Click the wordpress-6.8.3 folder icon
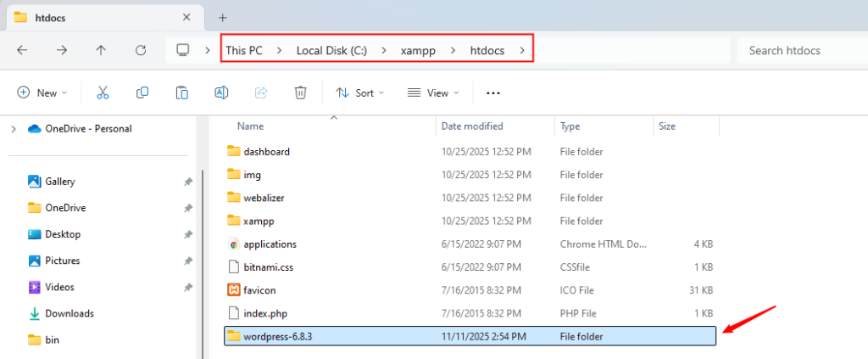868x359 pixels. [234, 336]
